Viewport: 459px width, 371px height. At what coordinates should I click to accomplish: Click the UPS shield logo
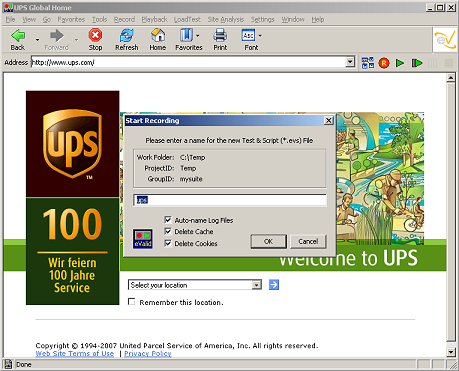pyautogui.click(x=72, y=144)
